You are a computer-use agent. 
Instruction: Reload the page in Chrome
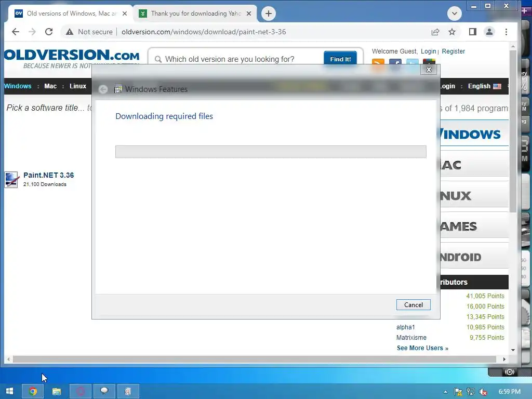49,32
